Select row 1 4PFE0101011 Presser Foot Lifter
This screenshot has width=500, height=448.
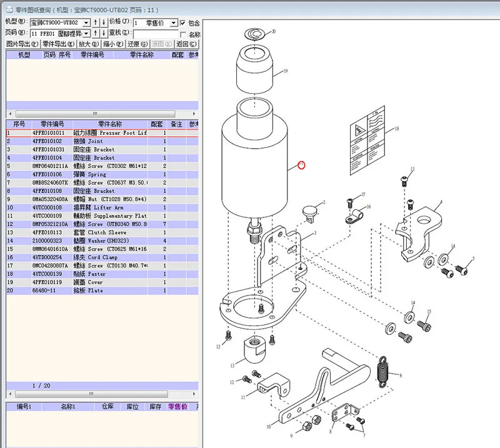(102, 133)
